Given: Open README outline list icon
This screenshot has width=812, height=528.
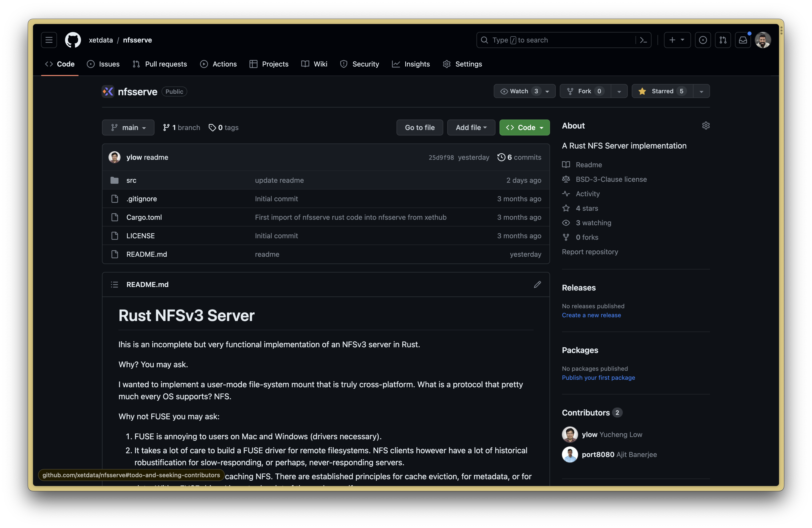Looking at the screenshot, I should [x=114, y=284].
